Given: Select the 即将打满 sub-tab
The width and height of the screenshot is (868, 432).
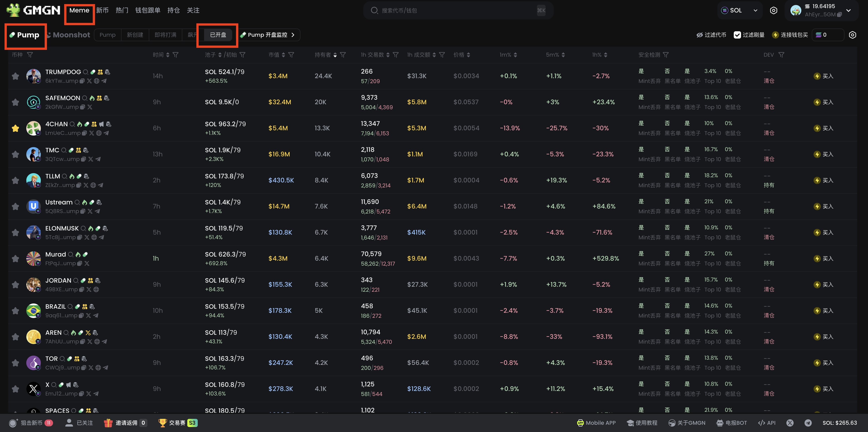Looking at the screenshot, I should click(165, 35).
